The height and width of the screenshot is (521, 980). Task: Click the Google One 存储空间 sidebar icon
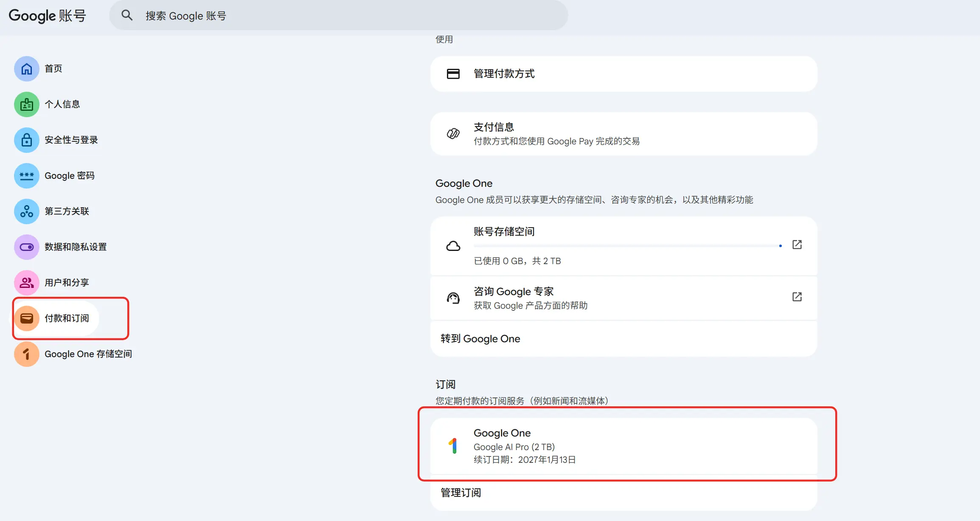27,354
